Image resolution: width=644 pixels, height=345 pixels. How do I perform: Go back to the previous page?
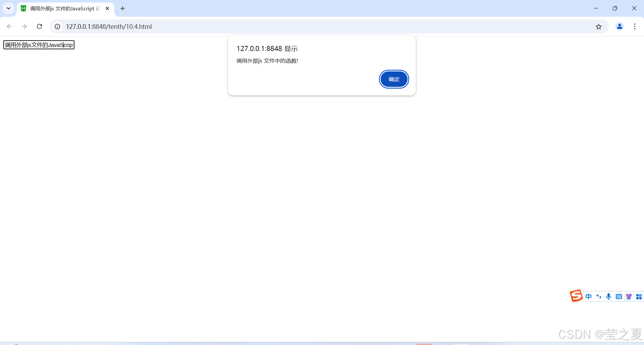(x=9, y=26)
